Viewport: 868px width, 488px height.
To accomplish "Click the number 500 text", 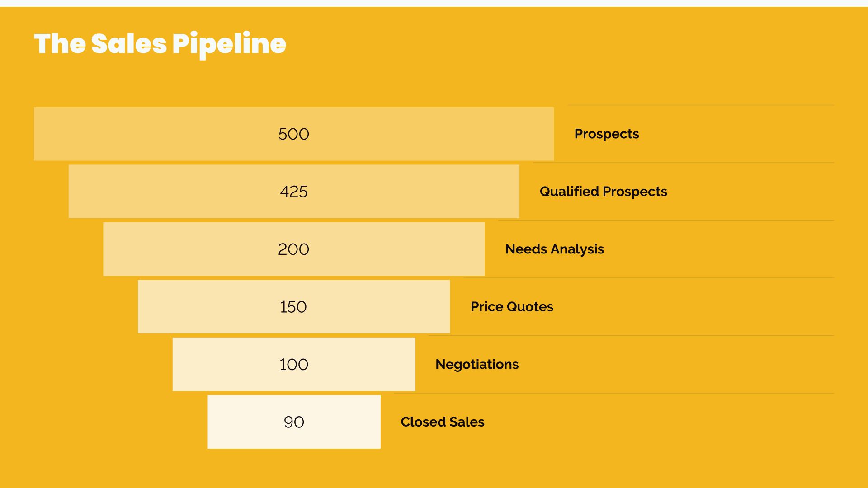I will point(294,134).
